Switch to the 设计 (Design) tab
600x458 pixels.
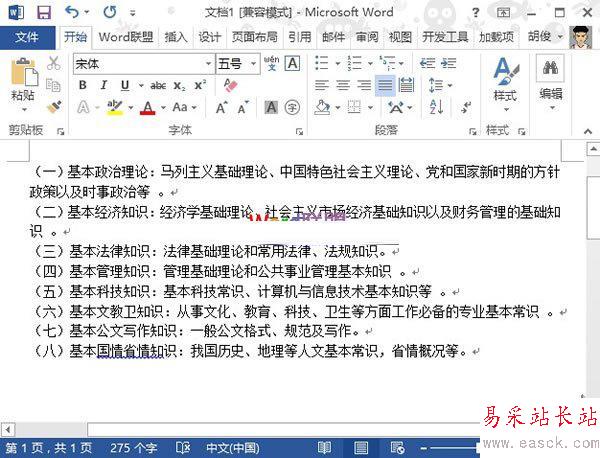coord(210,37)
